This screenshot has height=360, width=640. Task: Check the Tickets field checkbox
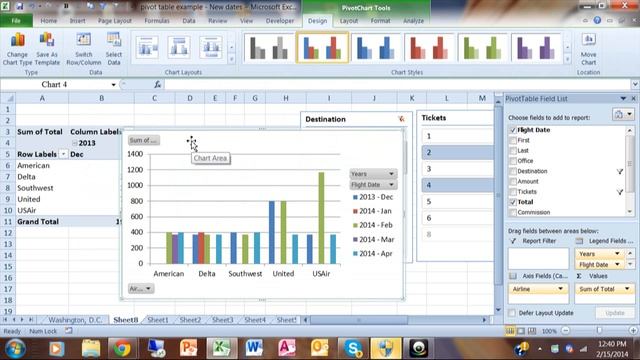513,191
